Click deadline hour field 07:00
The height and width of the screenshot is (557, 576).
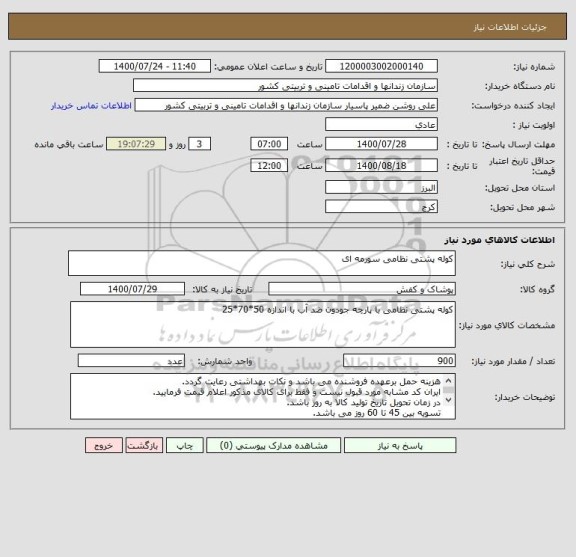tap(269, 144)
